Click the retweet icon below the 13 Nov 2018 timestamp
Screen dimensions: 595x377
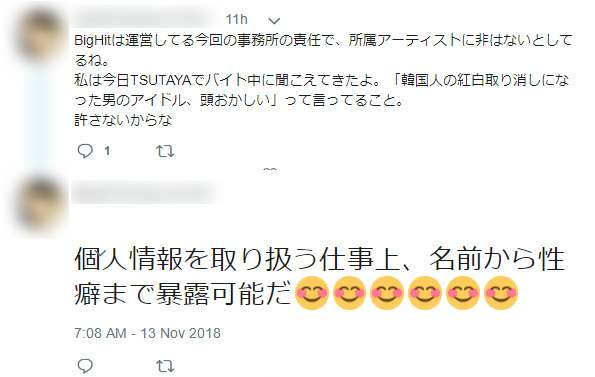pyautogui.click(x=165, y=366)
